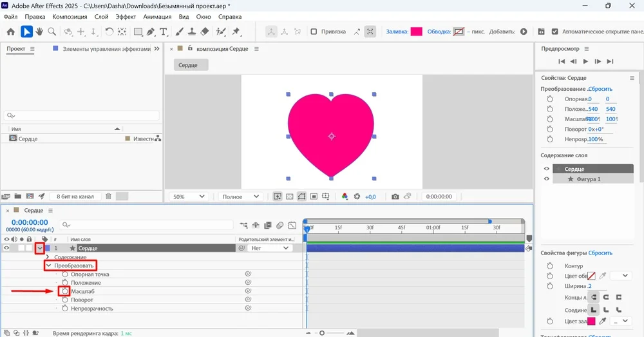The height and width of the screenshot is (337, 644).
Task: Click Сбросить link next to Преобразование
Action: 600,88
